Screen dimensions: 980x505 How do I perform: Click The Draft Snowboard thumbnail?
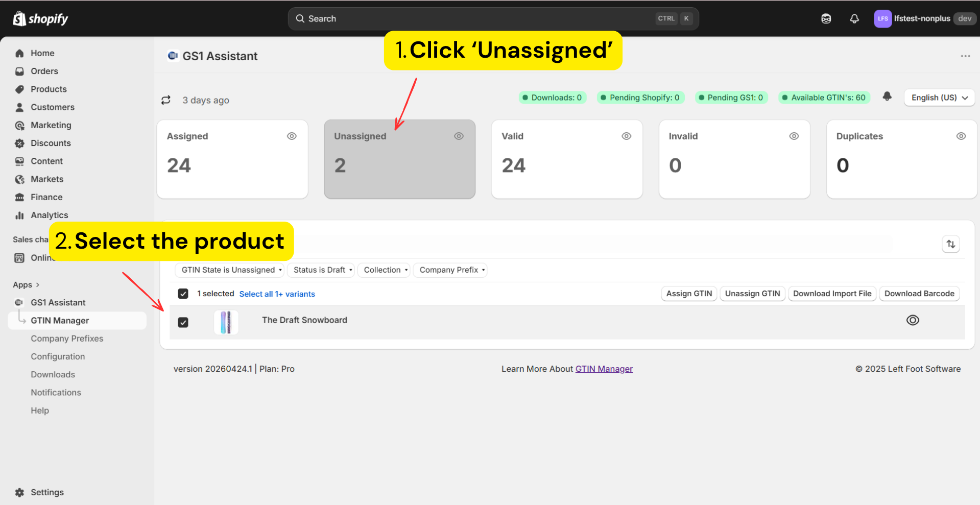[x=226, y=323]
